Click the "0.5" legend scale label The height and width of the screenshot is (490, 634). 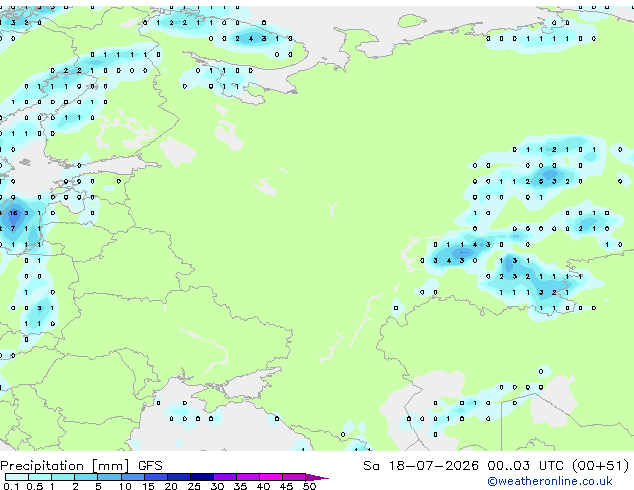click(x=35, y=486)
